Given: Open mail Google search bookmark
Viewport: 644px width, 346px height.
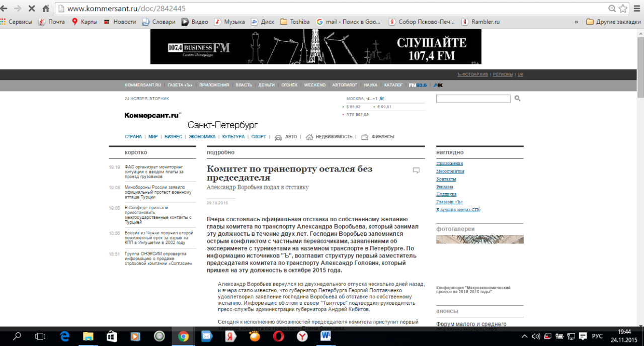Looking at the screenshot, I should (x=349, y=22).
